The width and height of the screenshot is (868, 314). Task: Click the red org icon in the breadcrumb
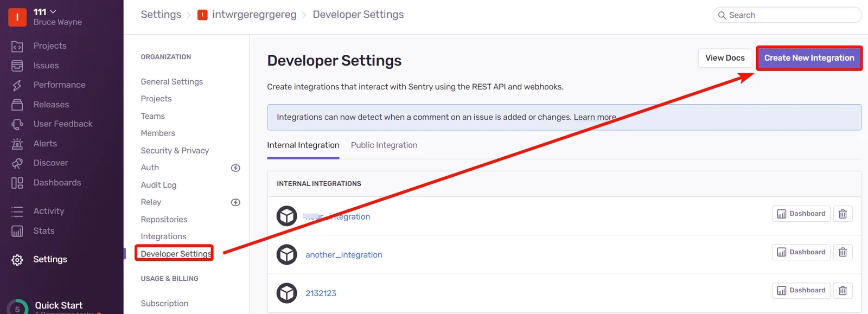click(202, 15)
